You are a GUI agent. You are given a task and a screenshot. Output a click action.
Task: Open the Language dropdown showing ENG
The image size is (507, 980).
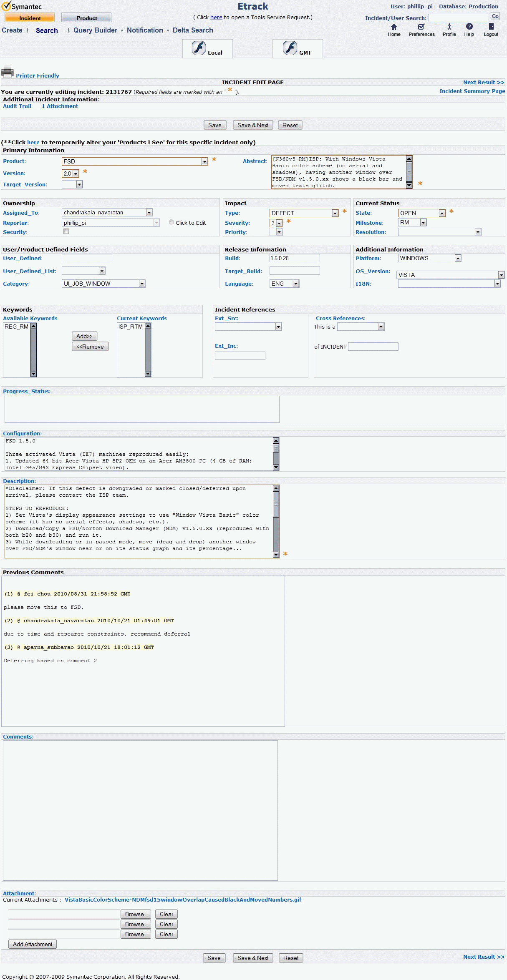coord(284,284)
